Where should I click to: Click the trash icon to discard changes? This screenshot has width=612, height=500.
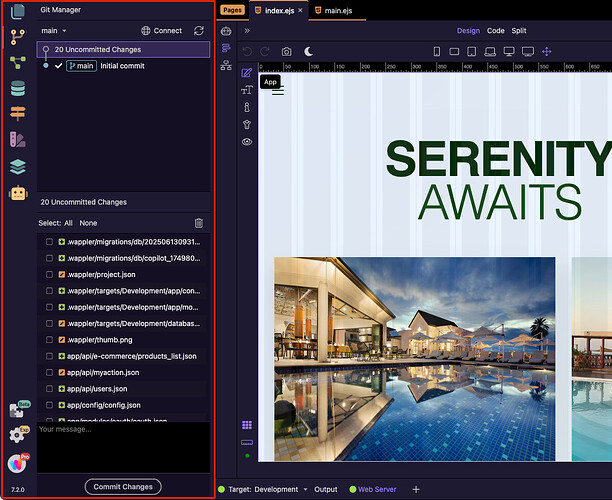(198, 223)
